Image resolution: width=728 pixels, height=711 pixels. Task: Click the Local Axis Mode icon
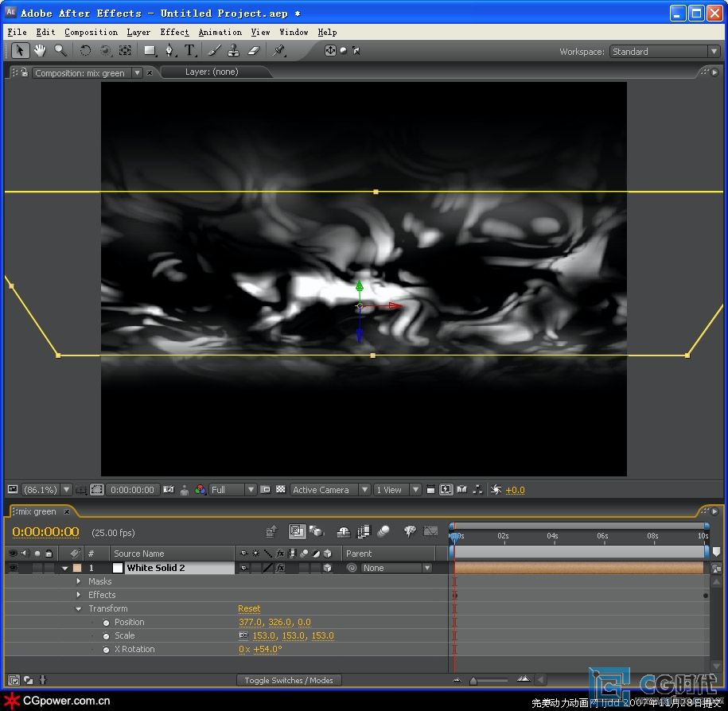pos(330,50)
